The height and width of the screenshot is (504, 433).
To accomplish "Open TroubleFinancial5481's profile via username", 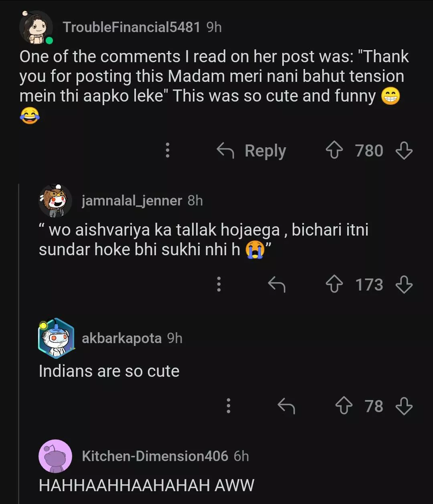I will [131, 27].
